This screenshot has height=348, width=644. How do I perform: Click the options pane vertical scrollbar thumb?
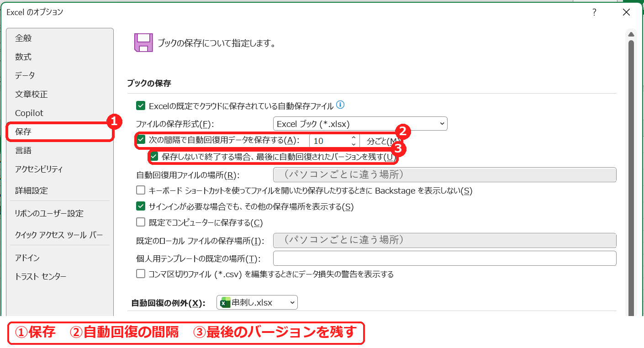click(631, 178)
